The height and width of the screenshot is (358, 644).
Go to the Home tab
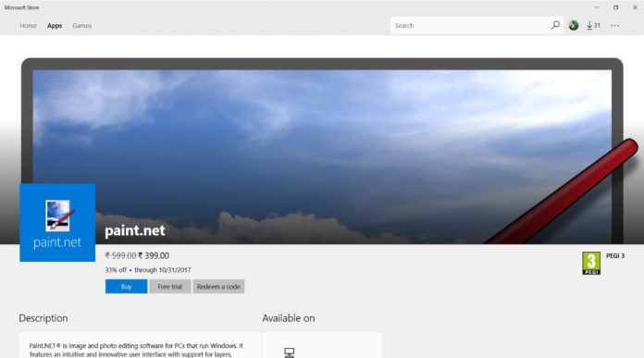pos(29,26)
